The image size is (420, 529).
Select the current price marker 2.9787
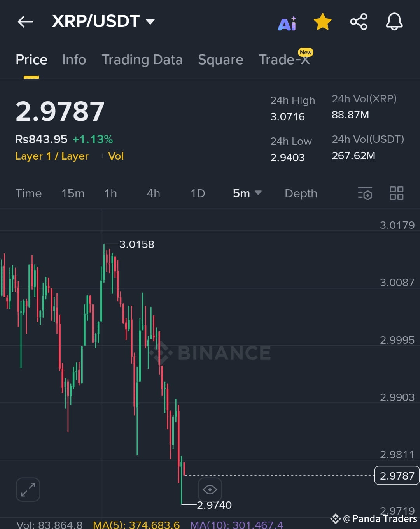point(397,475)
